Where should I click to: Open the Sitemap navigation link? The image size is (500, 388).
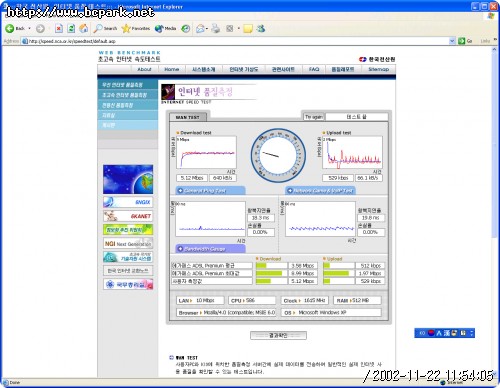tap(379, 69)
